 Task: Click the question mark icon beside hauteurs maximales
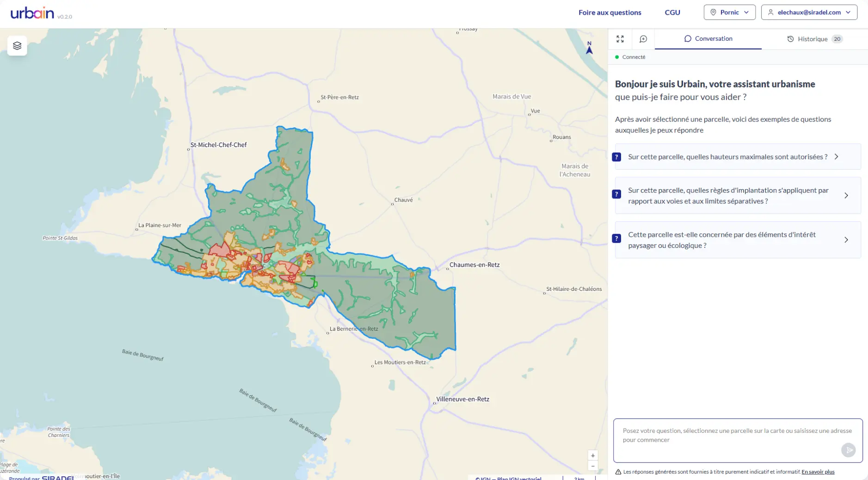click(x=616, y=157)
